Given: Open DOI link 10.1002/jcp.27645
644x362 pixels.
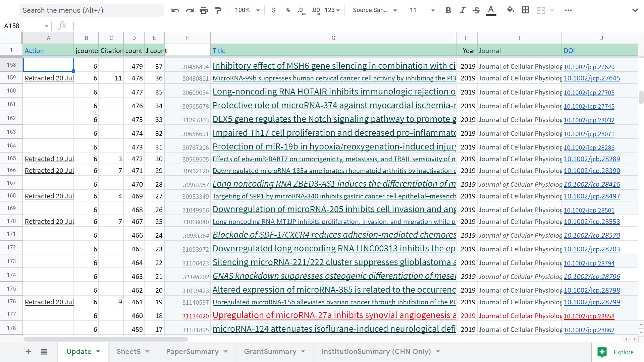Looking at the screenshot, I should tap(592, 78).
